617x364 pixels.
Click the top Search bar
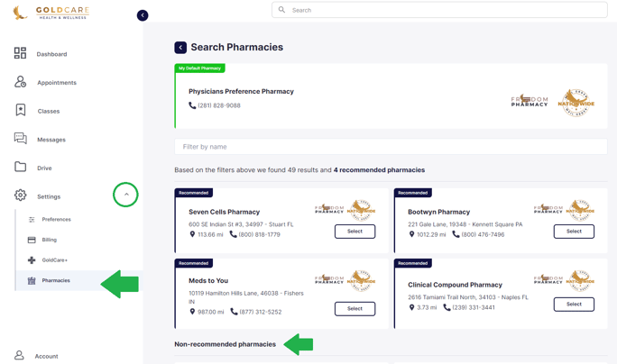click(x=439, y=10)
